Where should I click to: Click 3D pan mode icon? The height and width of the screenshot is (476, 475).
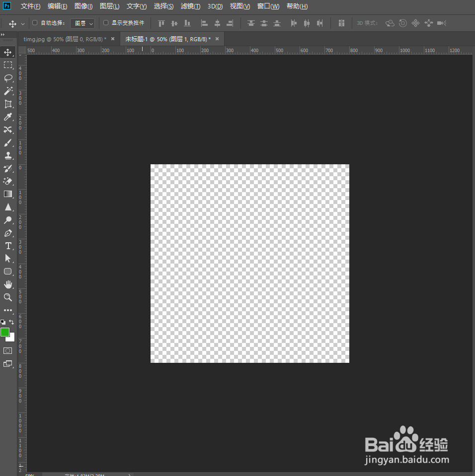point(415,23)
